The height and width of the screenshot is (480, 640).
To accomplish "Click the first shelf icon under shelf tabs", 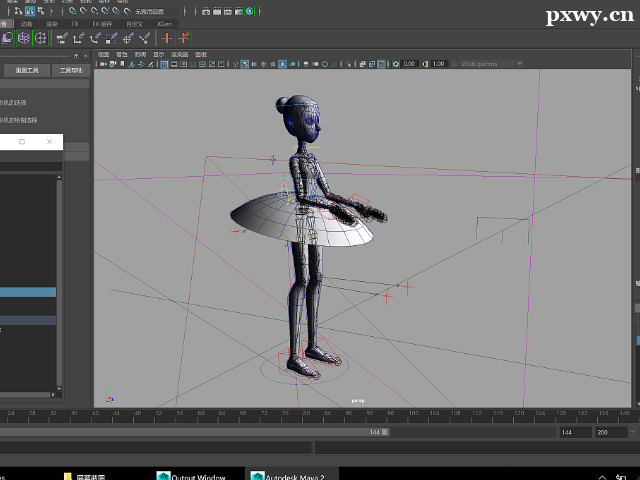I will point(6,38).
